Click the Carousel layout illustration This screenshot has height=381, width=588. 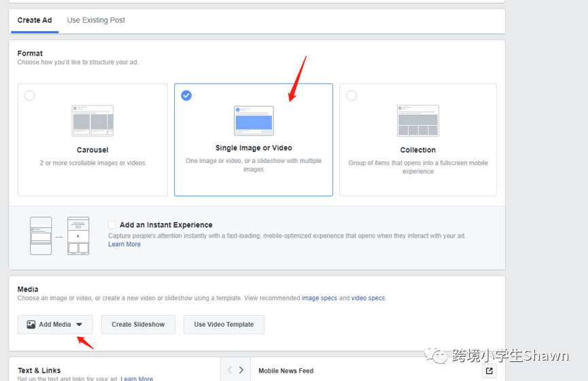click(x=92, y=121)
